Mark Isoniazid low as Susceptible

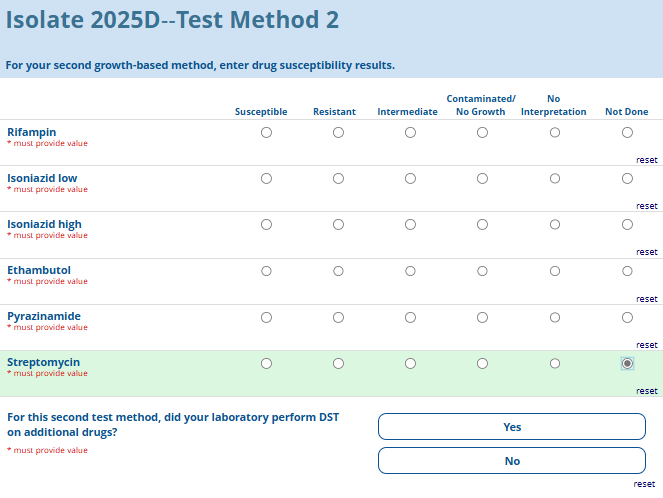coord(266,178)
